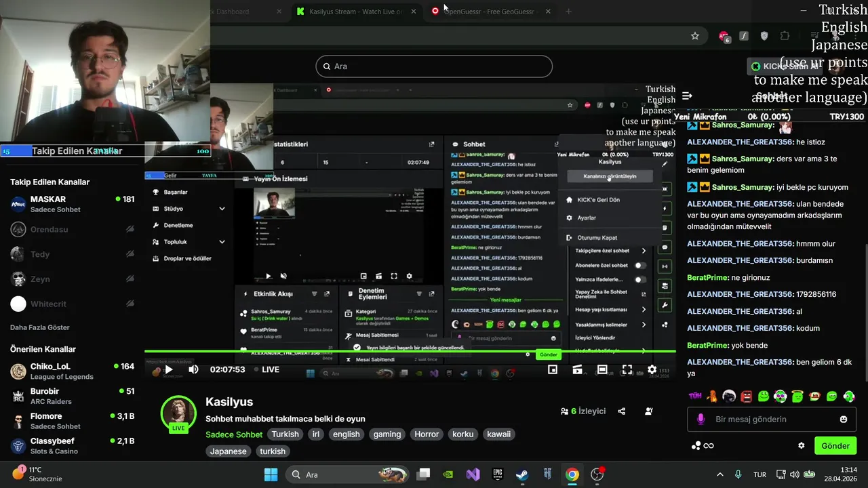Viewport: 868px width, 488px height.
Task: Click the viewer count '6 İzleyici'
Action: pos(583,411)
